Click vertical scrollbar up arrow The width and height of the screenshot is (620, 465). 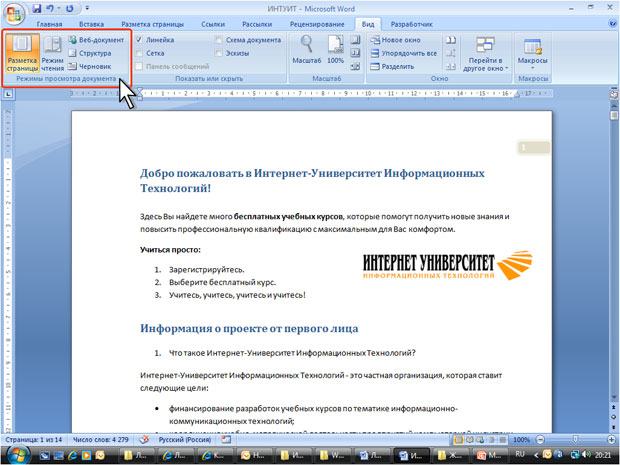point(614,106)
